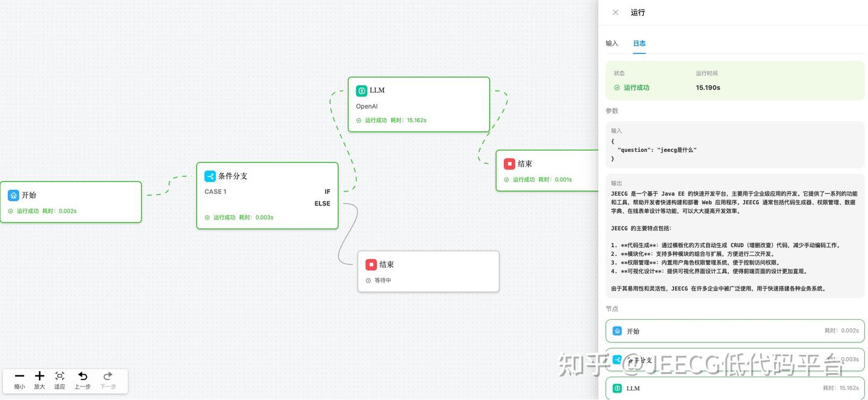
Task: Click the 运行成功 status in the log panel
Action: [x=637, y=87]
